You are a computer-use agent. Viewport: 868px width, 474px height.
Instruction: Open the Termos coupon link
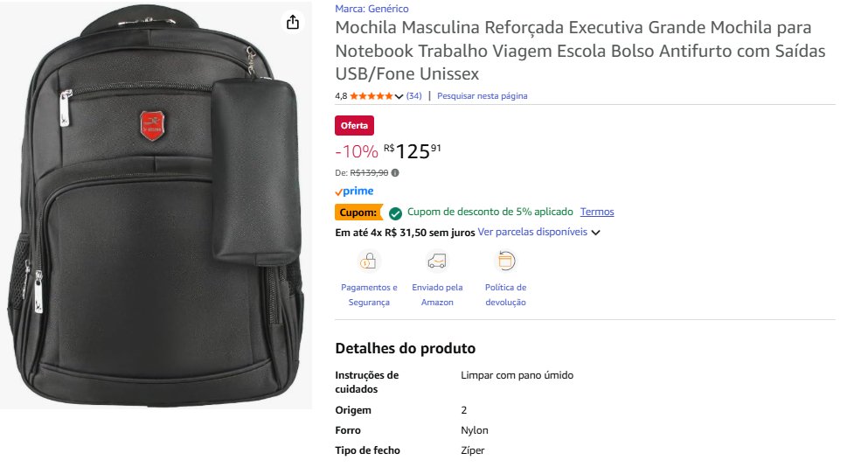(597, 212)
